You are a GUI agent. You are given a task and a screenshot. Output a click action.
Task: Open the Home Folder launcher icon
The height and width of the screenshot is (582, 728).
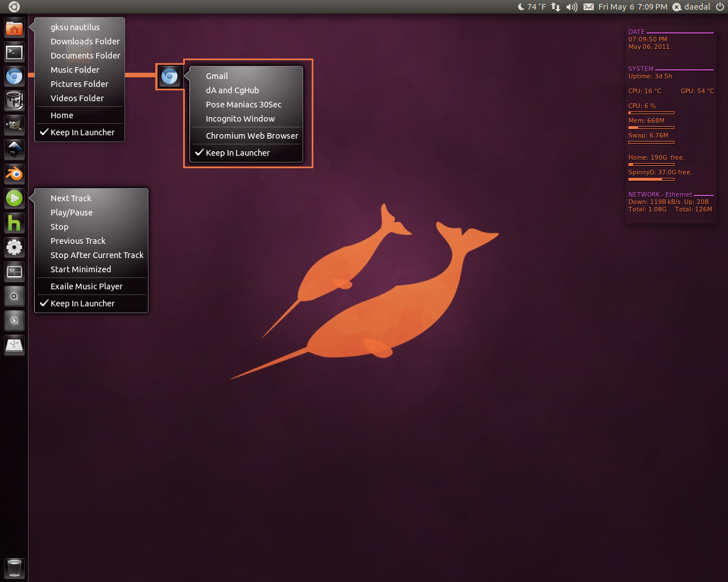(14, 28)
